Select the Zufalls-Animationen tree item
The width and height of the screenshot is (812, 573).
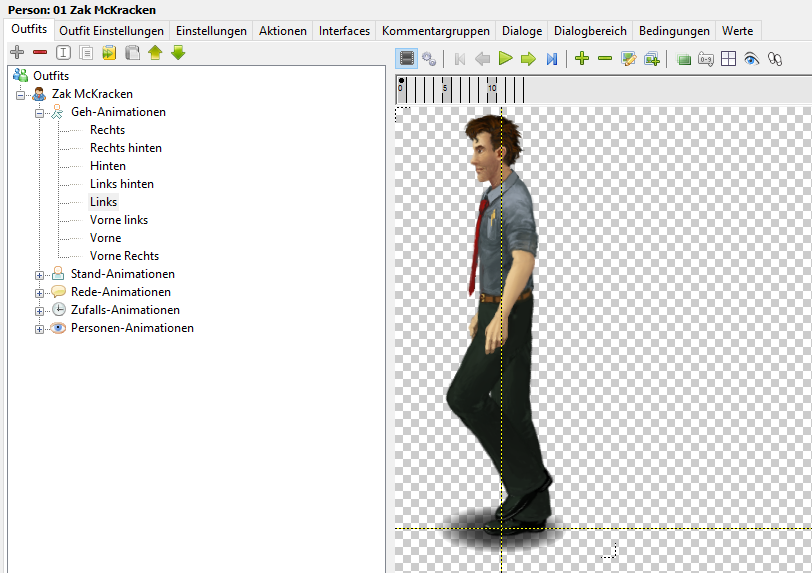tap(125, 310)
